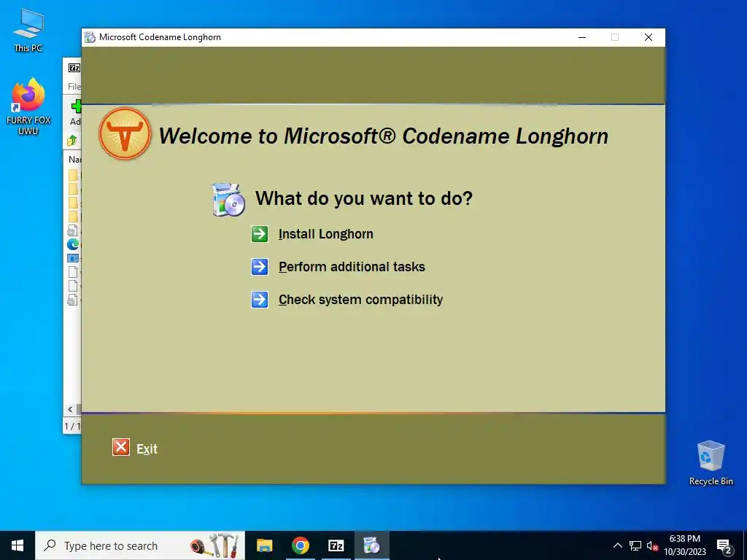The image size is (747, 560).
Task: Open the Perform additional tasks link
Action: [x=352, y=267]
